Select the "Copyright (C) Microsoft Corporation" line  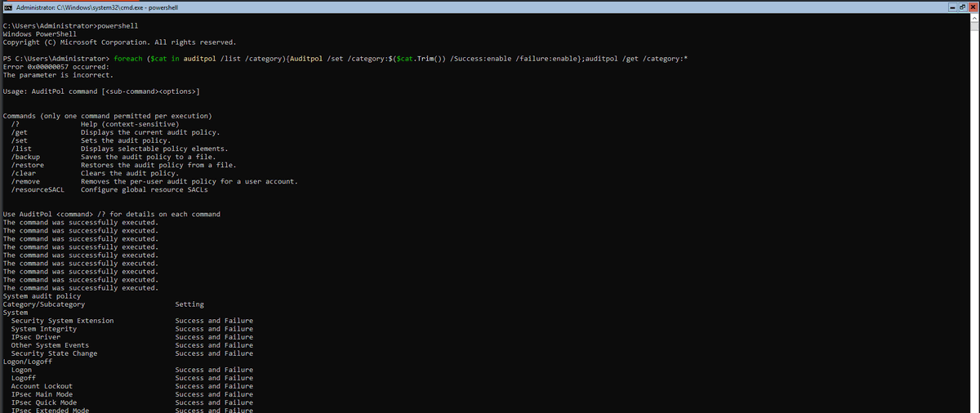[119, 42]
